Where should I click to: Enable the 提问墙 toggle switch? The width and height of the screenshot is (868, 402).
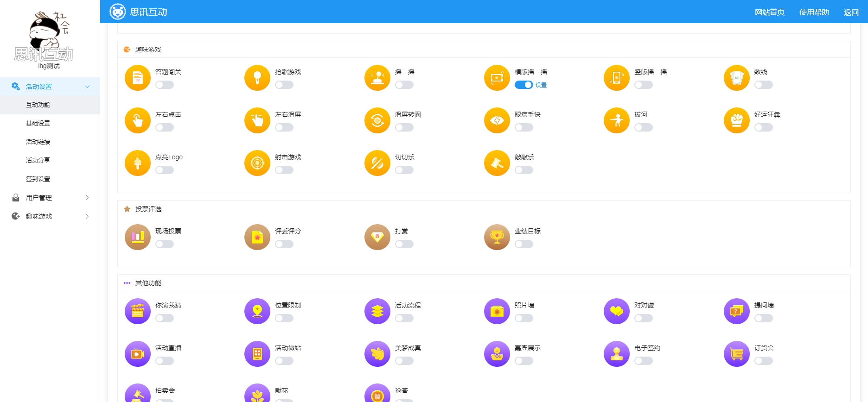763,318
